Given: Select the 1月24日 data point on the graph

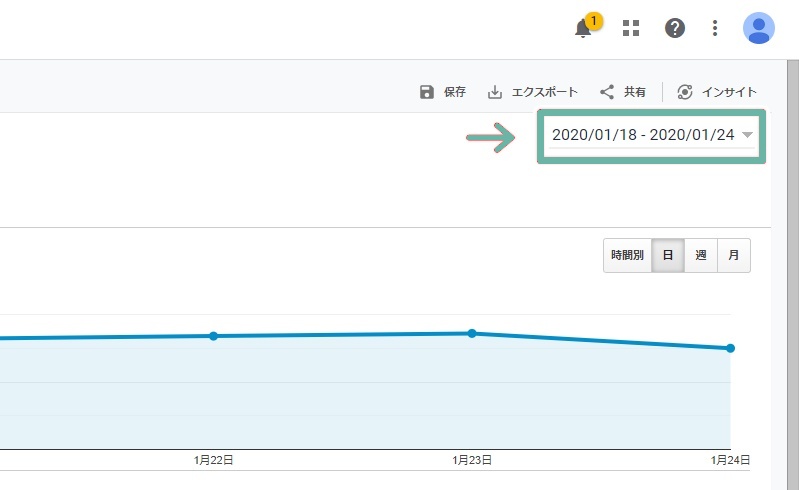Looking at the screenshot, I should (x=730, y=348).
